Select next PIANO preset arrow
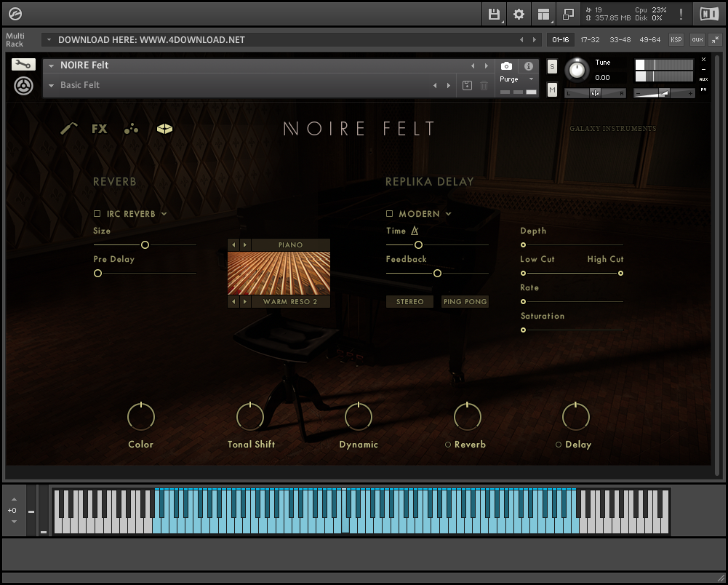The height and width of the screenshot is (585, 728). [245, 245]
